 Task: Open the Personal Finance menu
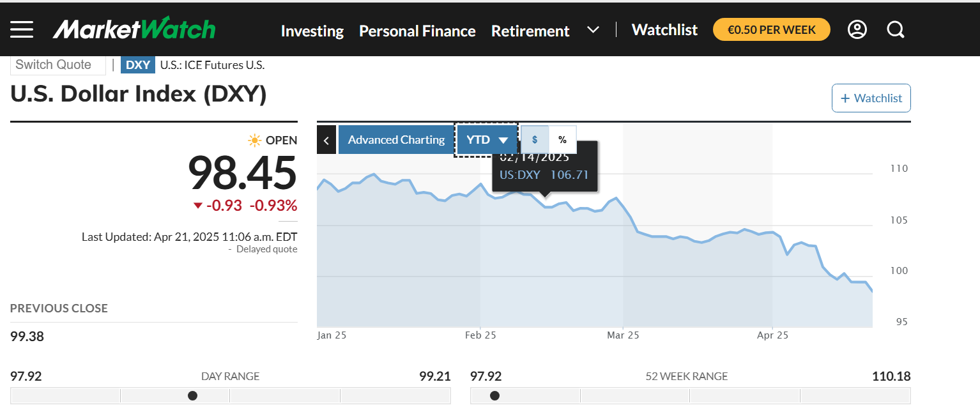417,31
